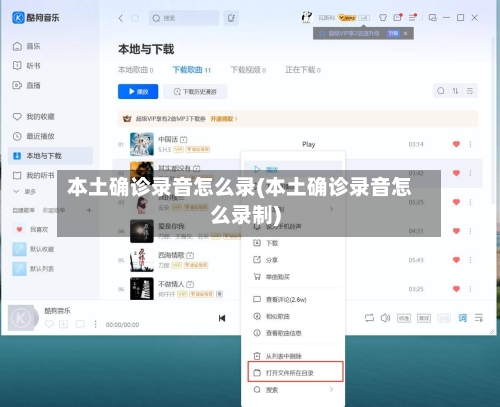This screenshot has width=500, height=407.
Task: Switch to mini mode icon in title bar
Action: pyautogui.click(x=433, y=18)
